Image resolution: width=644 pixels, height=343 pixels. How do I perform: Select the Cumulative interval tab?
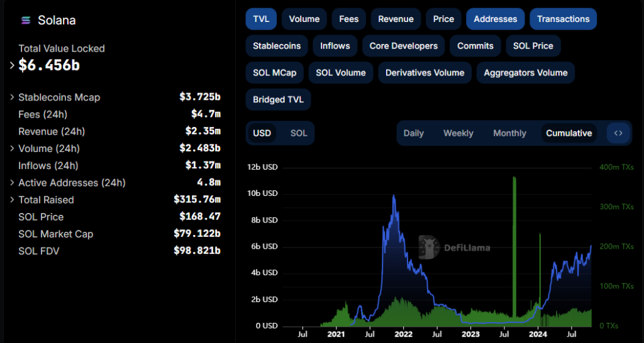[569, 133]
